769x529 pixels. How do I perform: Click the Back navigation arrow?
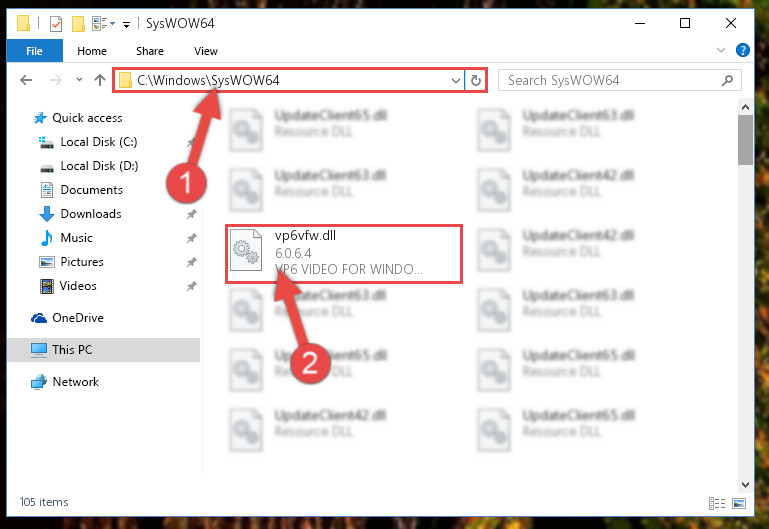(26, 80)
